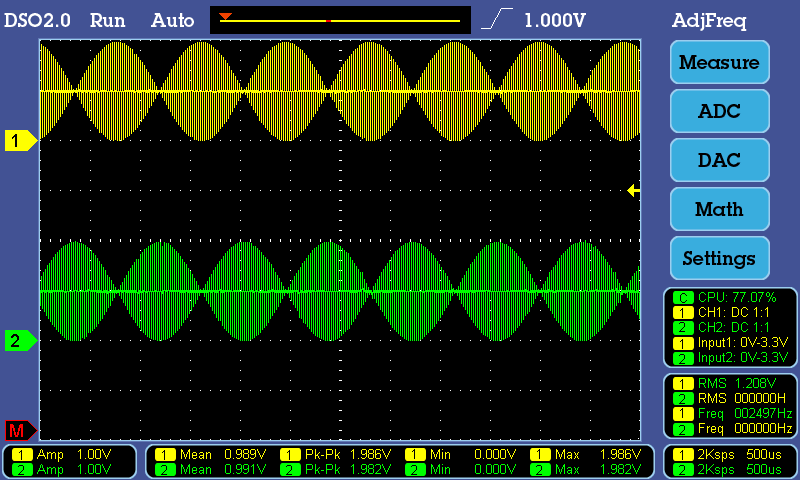Open the Measure menu
The image size is (800, 480).
pos(719,62)
